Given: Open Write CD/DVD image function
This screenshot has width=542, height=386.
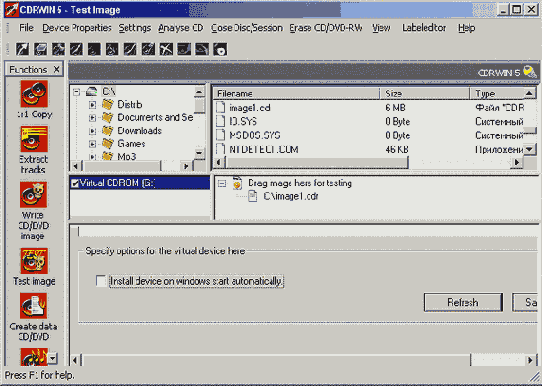Looking at the screenshot, I should tap(34, 195).
